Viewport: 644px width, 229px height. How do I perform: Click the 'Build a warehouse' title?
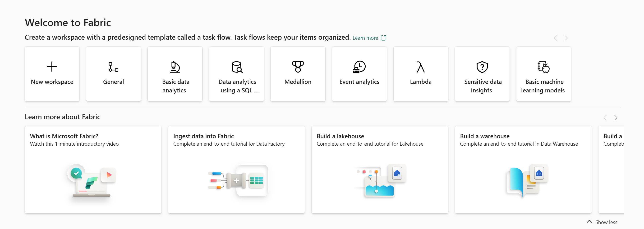(x=484, y=136)
